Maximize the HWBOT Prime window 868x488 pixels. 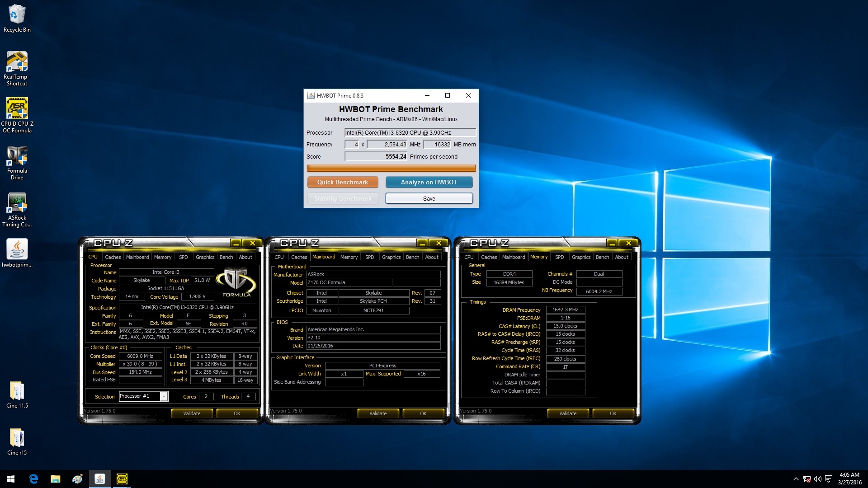point(448,95)
